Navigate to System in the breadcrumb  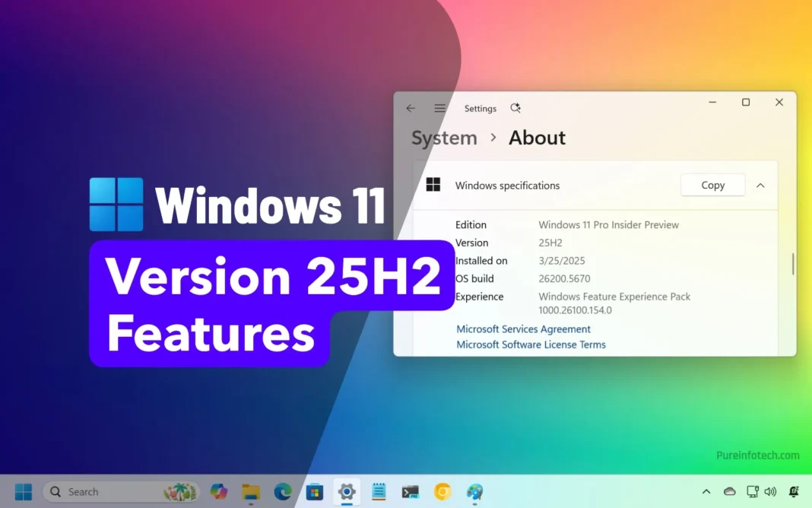[x=444, y=138]
